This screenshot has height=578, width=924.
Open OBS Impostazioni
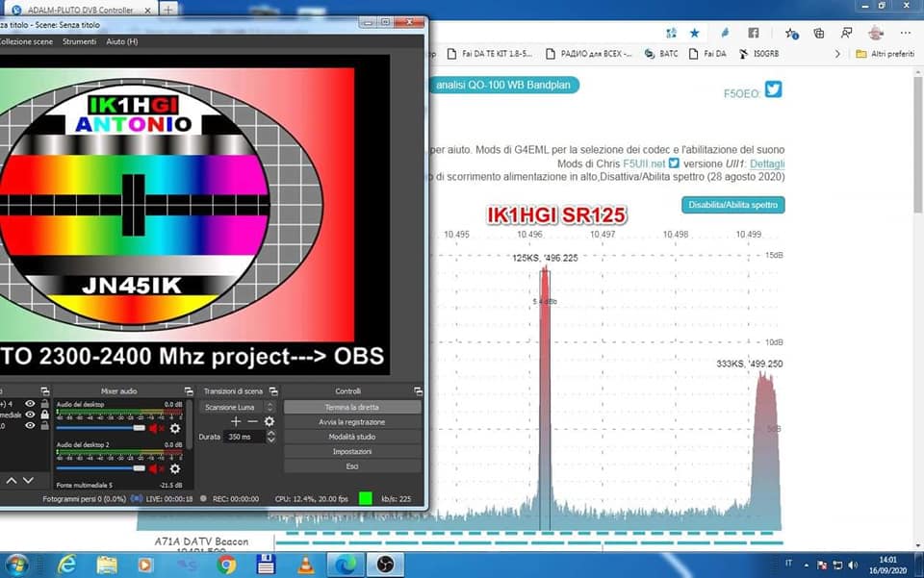point(352,451)
